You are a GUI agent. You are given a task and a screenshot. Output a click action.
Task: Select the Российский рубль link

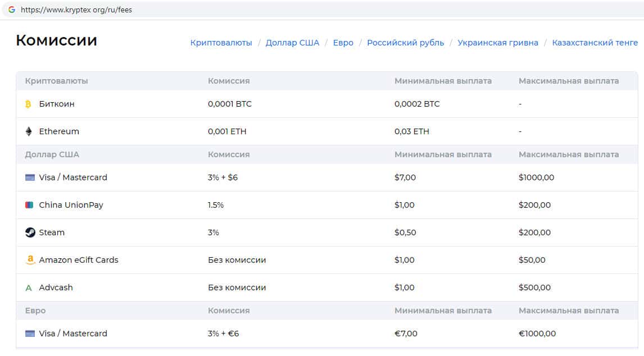point(405,43)
